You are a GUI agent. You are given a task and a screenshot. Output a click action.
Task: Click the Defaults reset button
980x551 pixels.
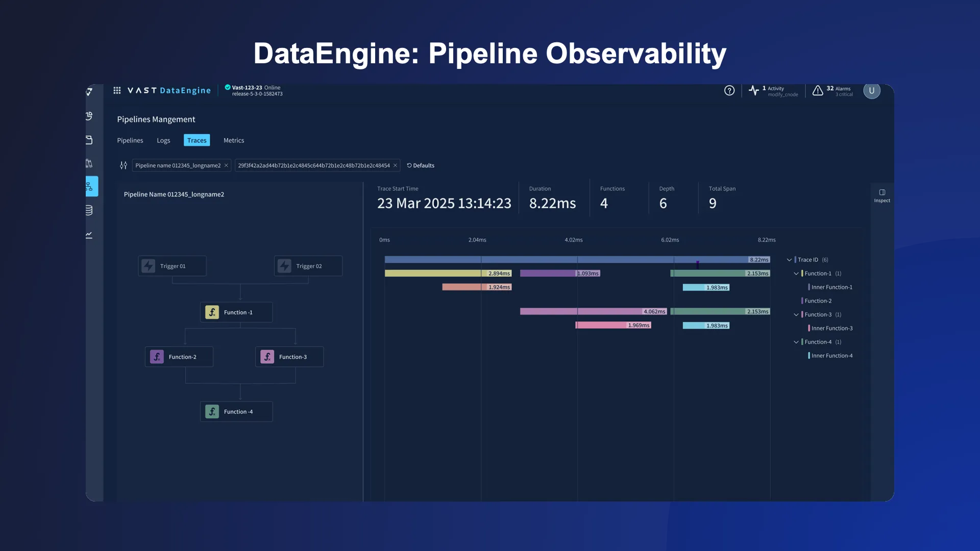coord(421,165)
